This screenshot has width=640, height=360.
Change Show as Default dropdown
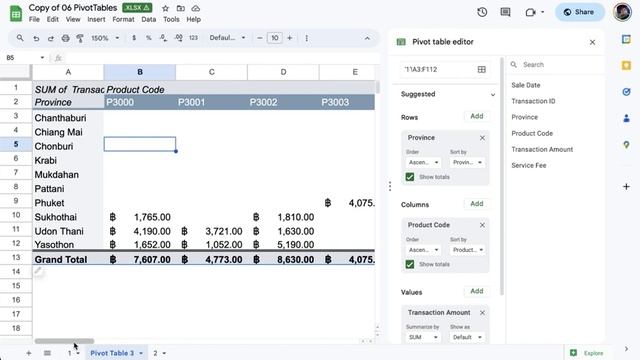click(467, 337)
